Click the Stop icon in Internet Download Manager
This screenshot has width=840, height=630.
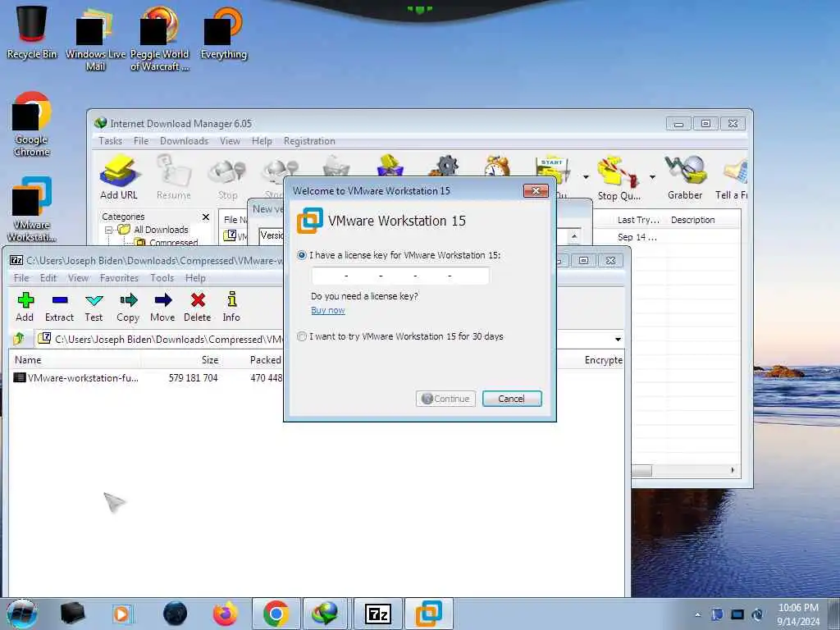click(228, 177)
